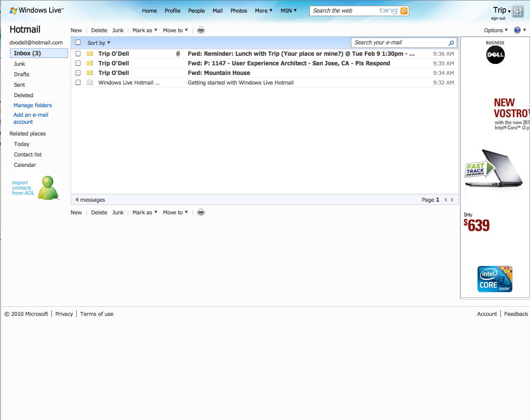The height and width of the screenshot is (420, 530).
Task: Click the bottom toolbar print icon
Action: click(201, 212)
